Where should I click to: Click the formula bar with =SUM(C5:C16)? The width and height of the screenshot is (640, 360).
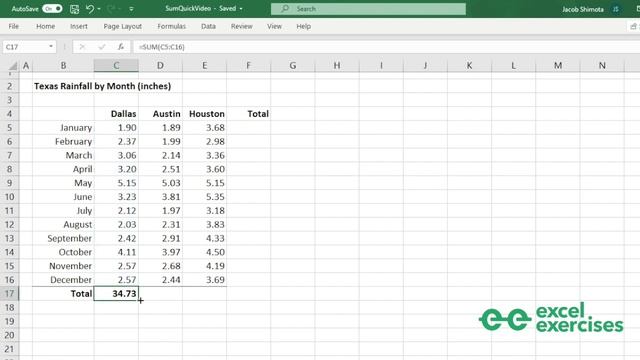pos(387,47)
